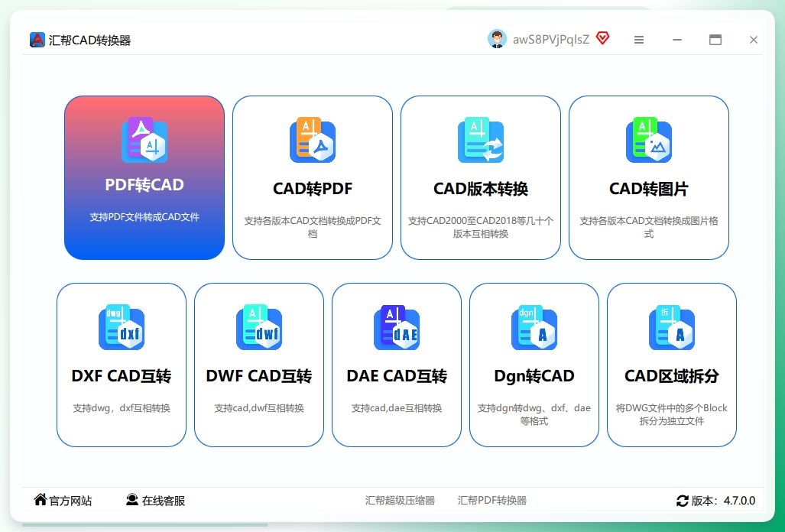Click description 支持cad,dae互相转换
Viewport: 785px width, 532px height.
(x=397, y=408)
